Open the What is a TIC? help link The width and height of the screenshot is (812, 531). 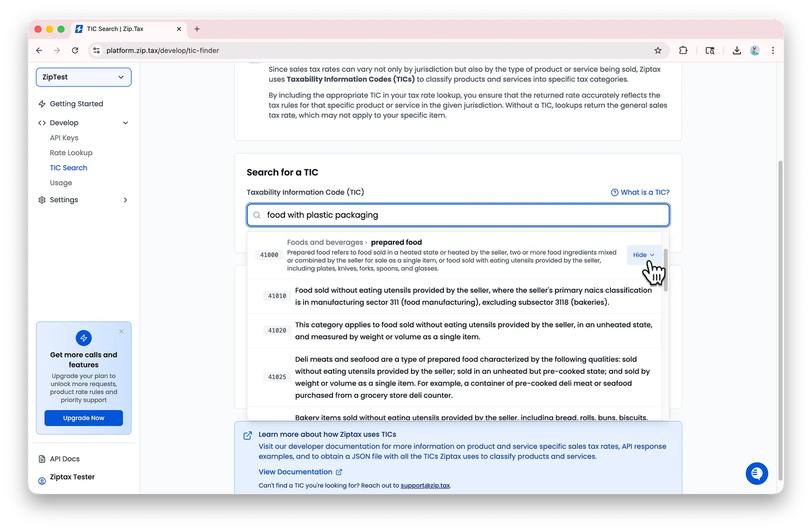point(640,192)
